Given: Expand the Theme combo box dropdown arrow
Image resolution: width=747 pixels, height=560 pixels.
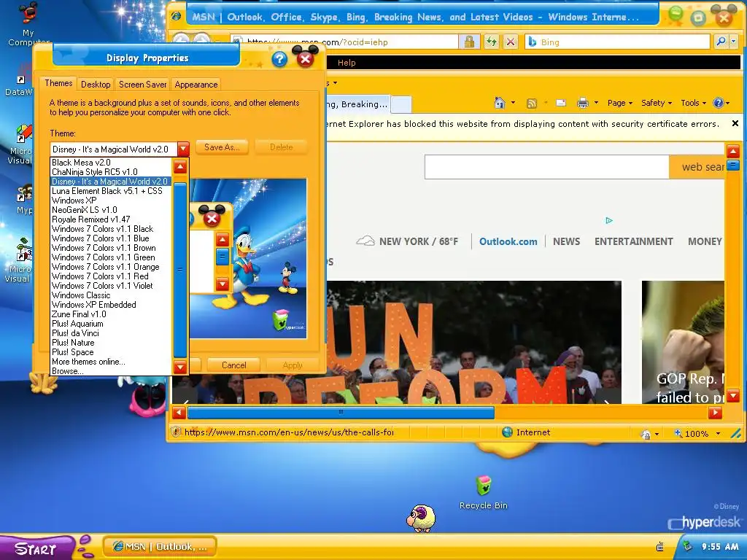Looking at the screenshot, I should pos(183,149).
